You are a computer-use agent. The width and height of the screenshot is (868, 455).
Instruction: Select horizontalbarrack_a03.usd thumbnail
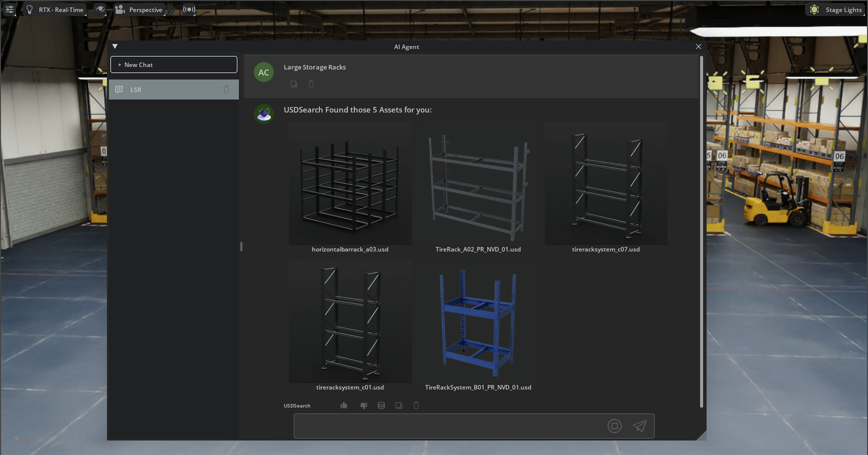(350, 183)
